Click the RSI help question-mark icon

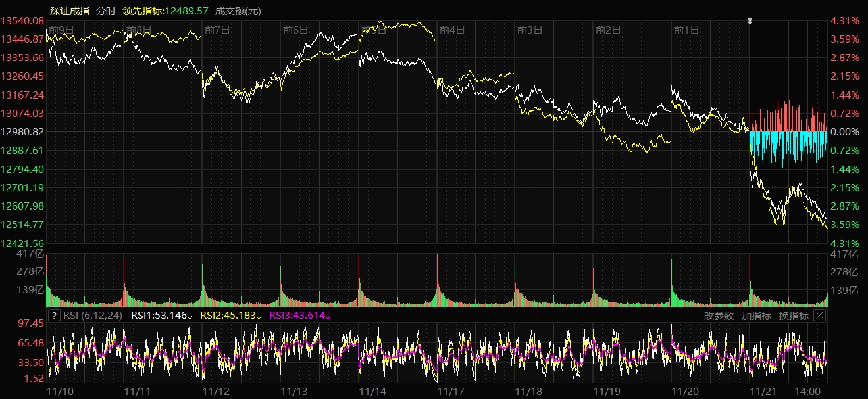55,316
